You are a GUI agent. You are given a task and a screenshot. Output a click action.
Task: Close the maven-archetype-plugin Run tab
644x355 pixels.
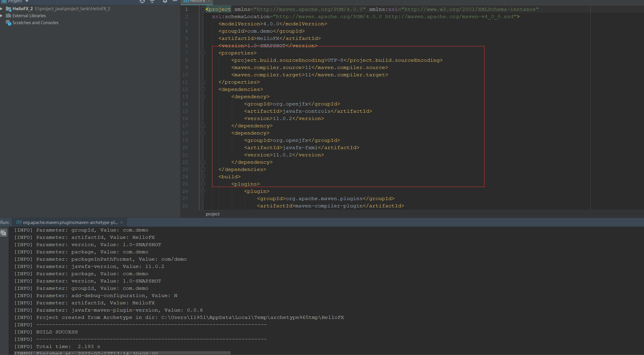point(122,222)
